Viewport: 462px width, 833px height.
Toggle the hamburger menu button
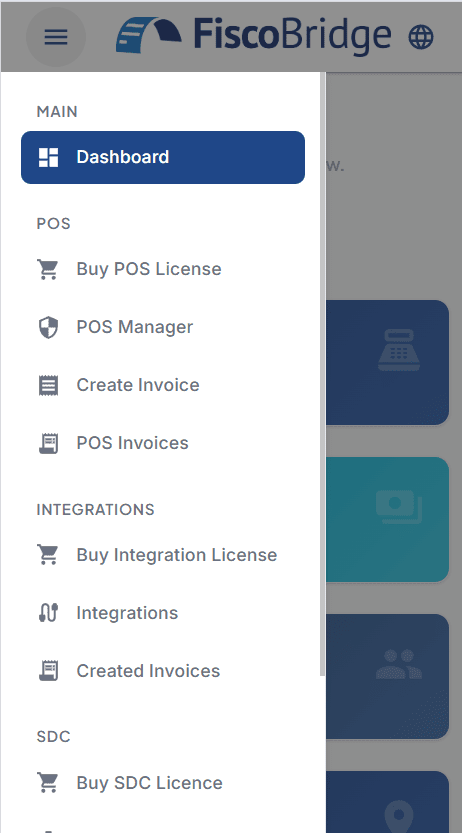(56, 37)
